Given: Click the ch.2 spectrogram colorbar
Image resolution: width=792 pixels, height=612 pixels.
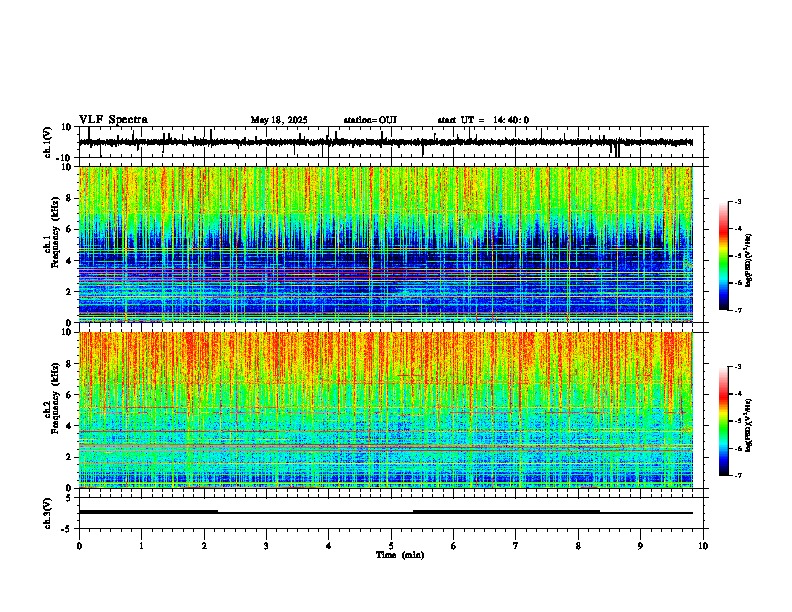Looking at the screenshot, I should [723, 421].
